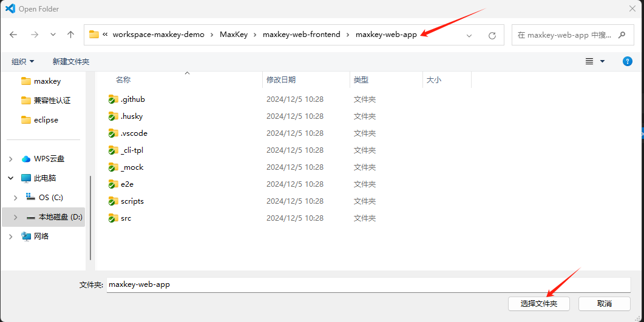Open recent locations dropdown chevron
The height and width of the screenshot is (322, 644).
(x=53, y=35)
